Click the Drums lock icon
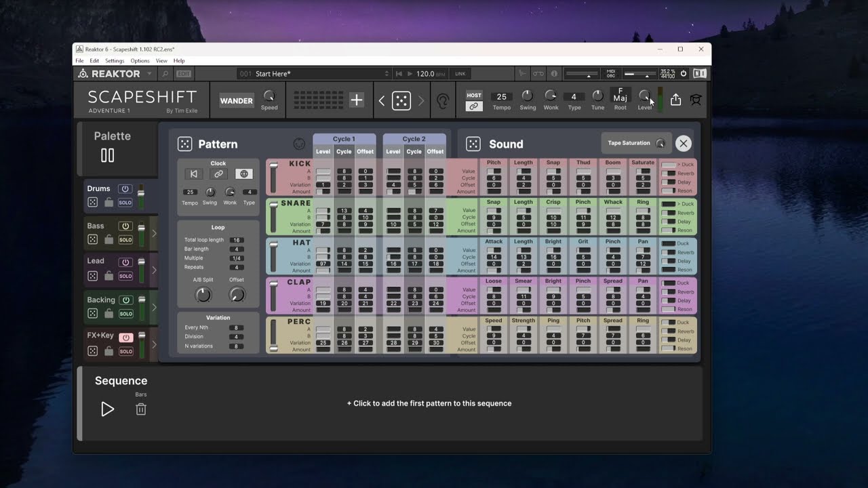The height and width of the screenshot is (488, 868). coord(108,202)
